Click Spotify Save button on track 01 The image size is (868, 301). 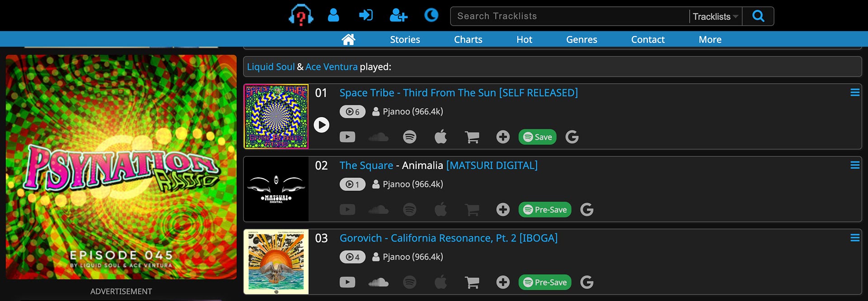pyautogui.click(x=538, y=137)
